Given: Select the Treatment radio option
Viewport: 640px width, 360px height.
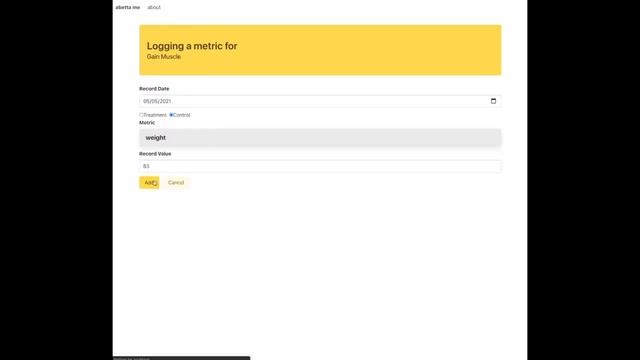Looking at the screenshot, I should [x=141, y=115].
